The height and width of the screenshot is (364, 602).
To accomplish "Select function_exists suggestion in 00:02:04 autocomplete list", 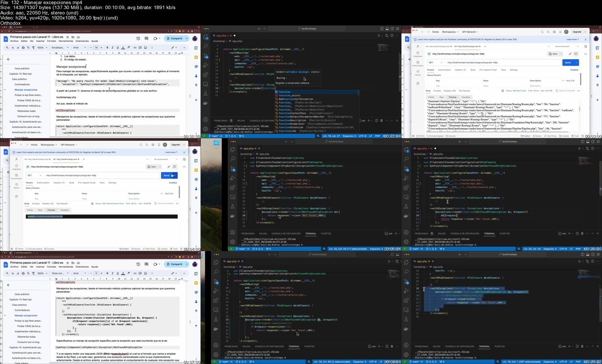I will pyautogui.click(x=316, y=96).
